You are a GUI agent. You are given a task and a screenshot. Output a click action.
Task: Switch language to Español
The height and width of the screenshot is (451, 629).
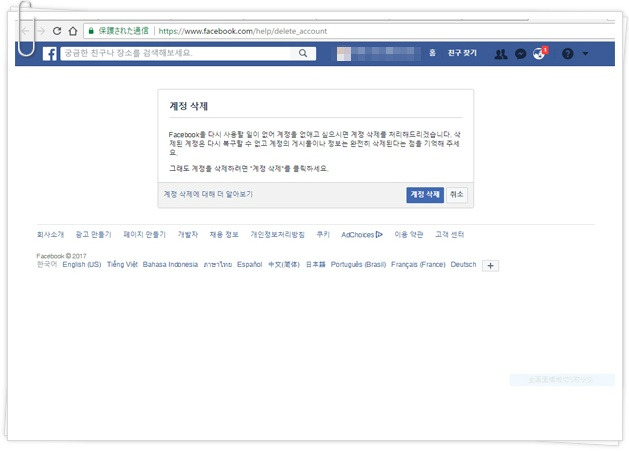pyautogui.click(x=249, y=264)
